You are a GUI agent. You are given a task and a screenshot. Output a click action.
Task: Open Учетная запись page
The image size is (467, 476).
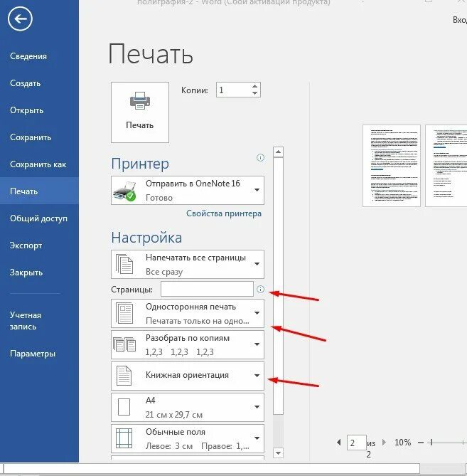click(x=25, y=321)
